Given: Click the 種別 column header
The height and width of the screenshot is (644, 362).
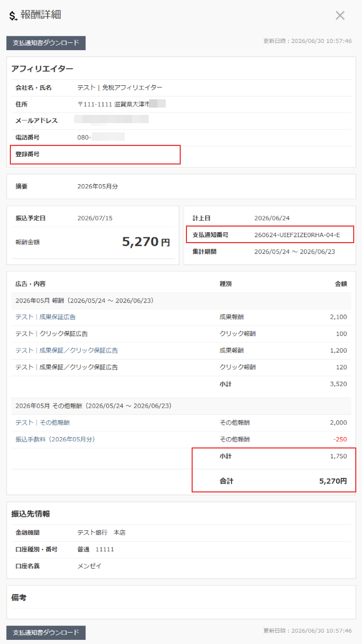Looking at the screenshot, I should [226, 284].
